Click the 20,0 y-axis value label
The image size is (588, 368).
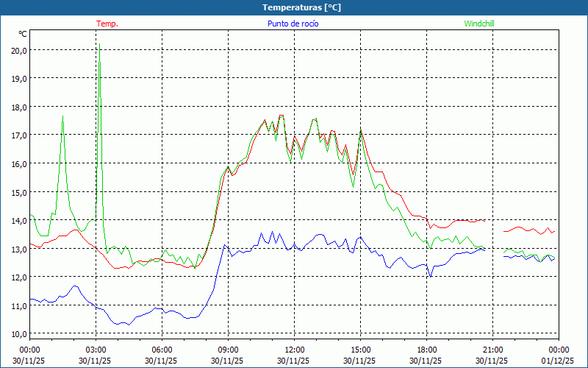(18, 50)
